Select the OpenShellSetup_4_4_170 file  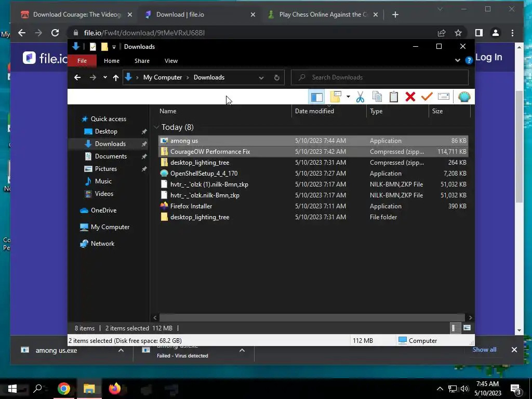tap(313, 174)
